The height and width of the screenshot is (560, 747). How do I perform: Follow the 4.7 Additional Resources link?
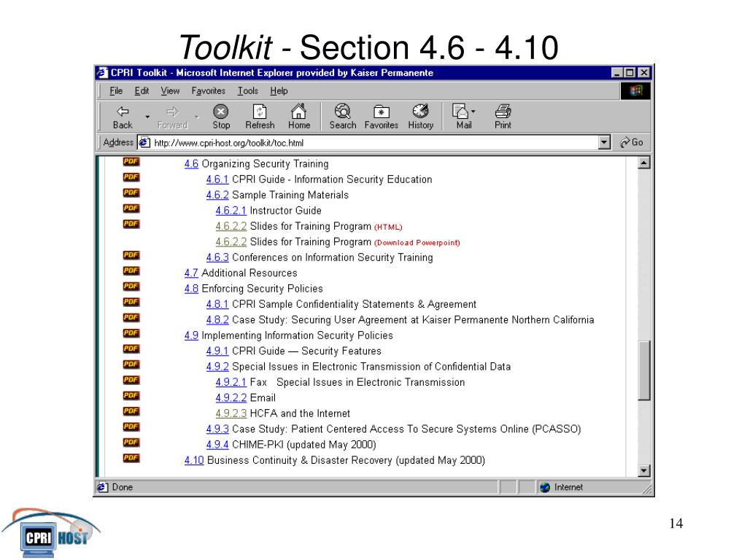(191, 273)
